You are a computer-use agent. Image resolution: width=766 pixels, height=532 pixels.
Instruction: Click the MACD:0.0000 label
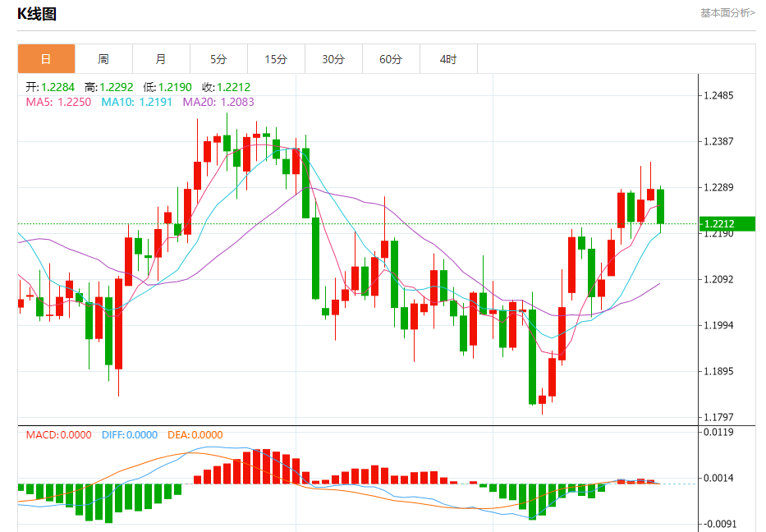(x=58, y=435)
